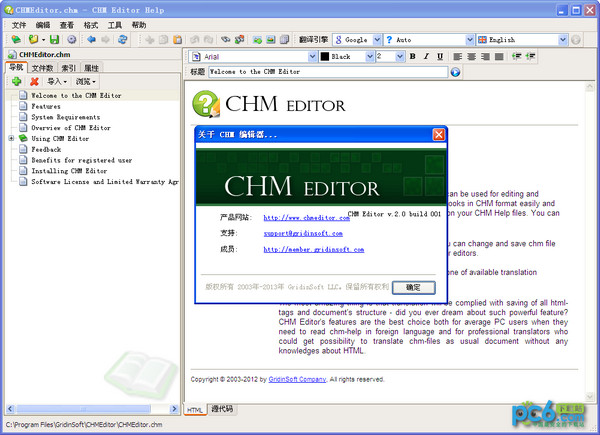Switch to the 源代码 source view tab
This screenshot has height=435, width=600.
pyautogui.click(x=222, y=410)
